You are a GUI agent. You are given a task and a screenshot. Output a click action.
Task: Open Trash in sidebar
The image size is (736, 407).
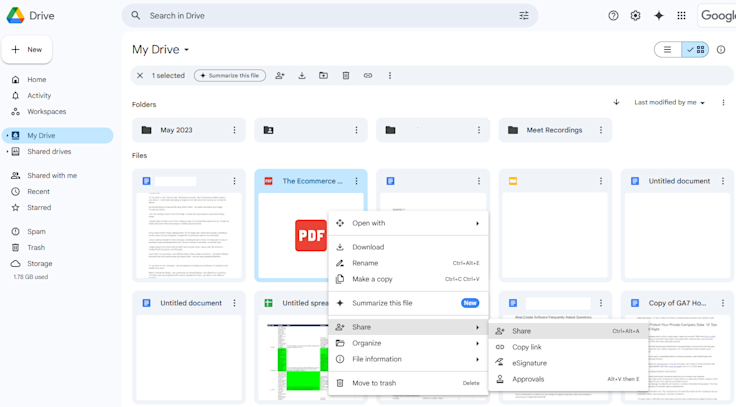click(x=36, y=247)
